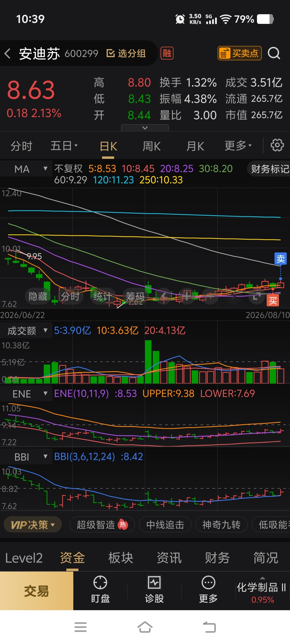The width and height of the screenshot is (290, 644).
Task: Tap Android home navigation icon
Action: 145,627
